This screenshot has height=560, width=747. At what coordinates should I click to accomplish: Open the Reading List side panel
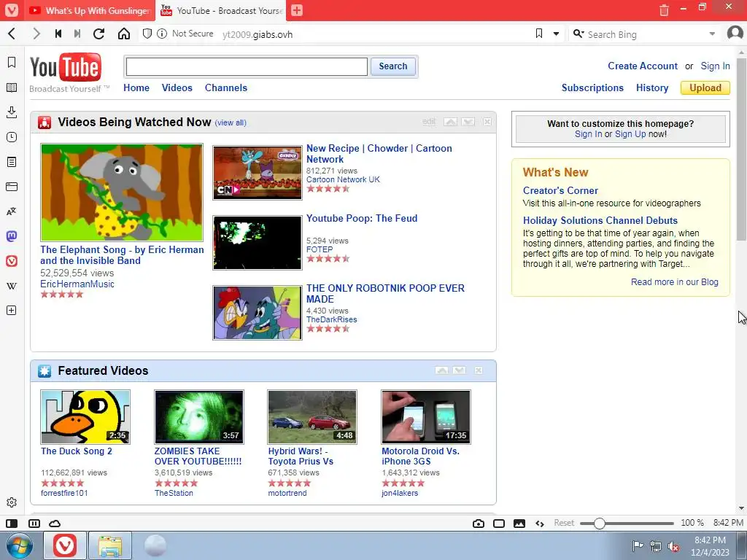click(x=12, y=87)
